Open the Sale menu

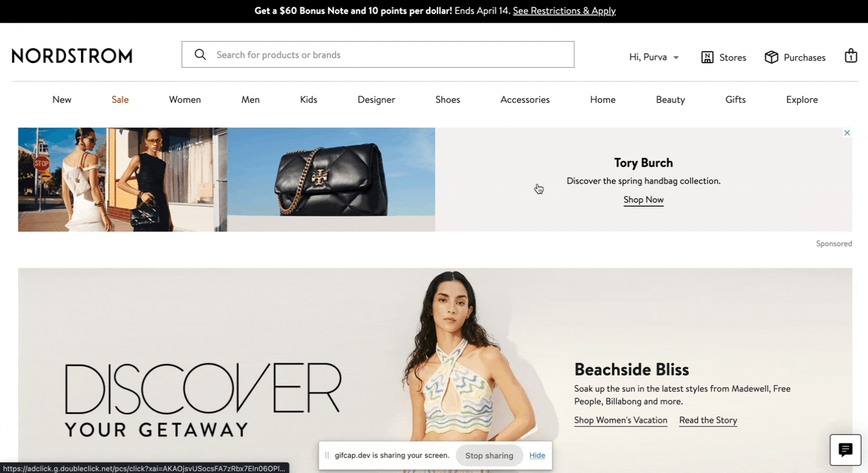(x=120, y=99)
